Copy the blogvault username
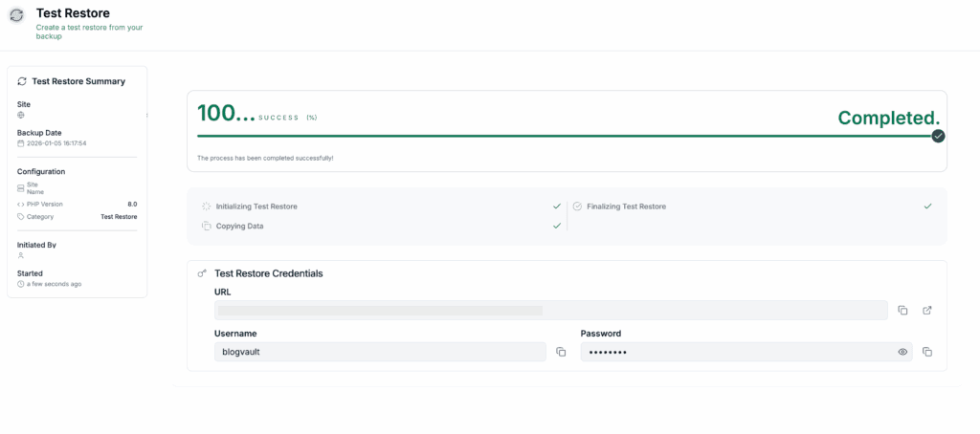 [x=561, y=352]
